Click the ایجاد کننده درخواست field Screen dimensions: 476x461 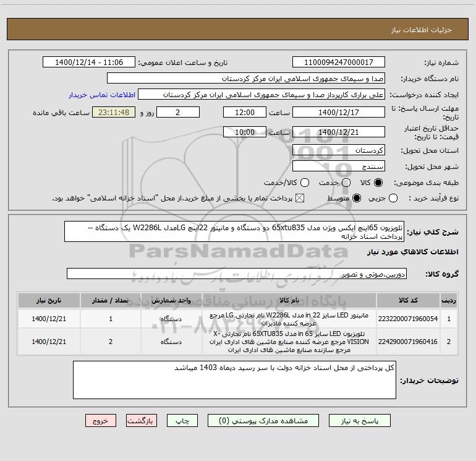click(261, 95)
